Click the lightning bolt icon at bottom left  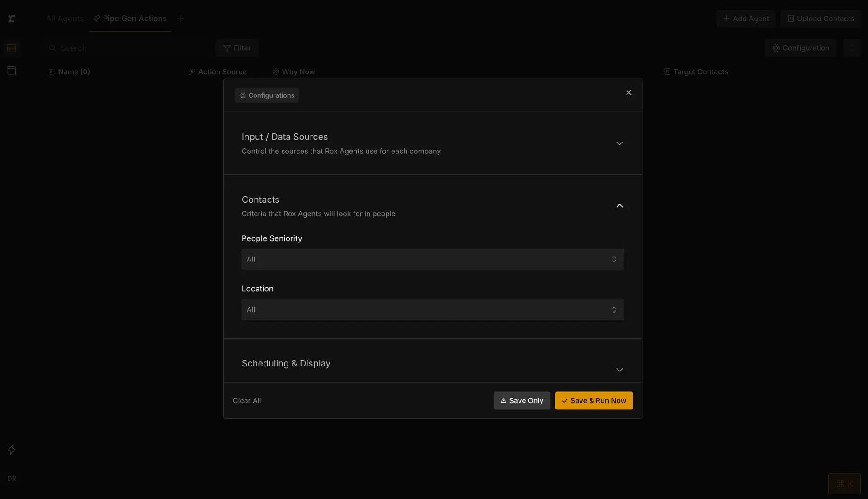coord(11,449)
